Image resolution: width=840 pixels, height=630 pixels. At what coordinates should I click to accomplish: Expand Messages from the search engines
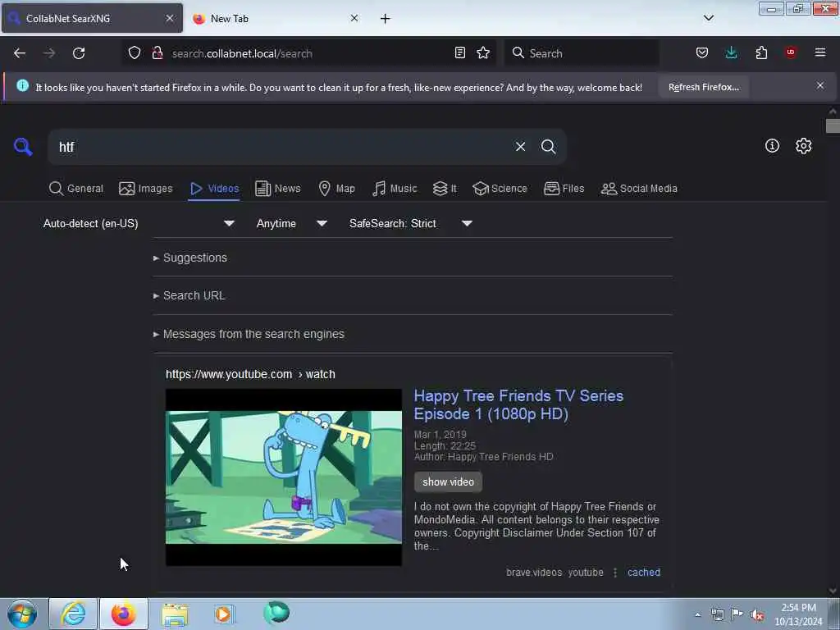click(249, 335)
